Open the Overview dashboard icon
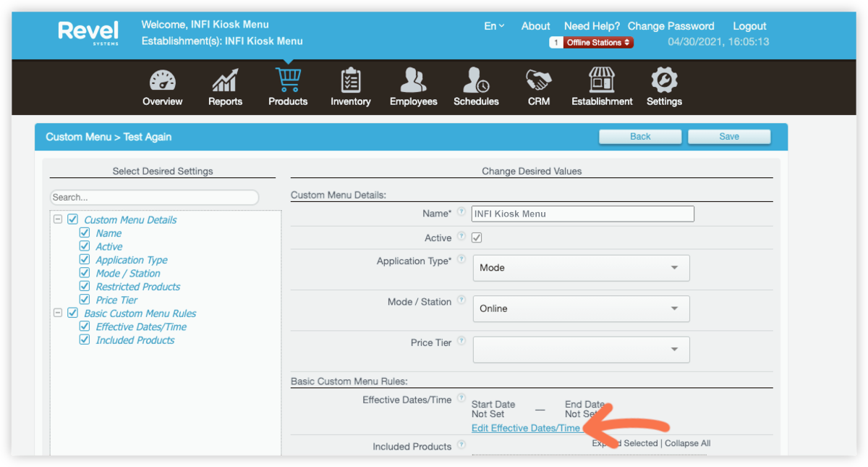Image resolution: width=868 pixels, height=467 pixels. click(x=162, y=81)
